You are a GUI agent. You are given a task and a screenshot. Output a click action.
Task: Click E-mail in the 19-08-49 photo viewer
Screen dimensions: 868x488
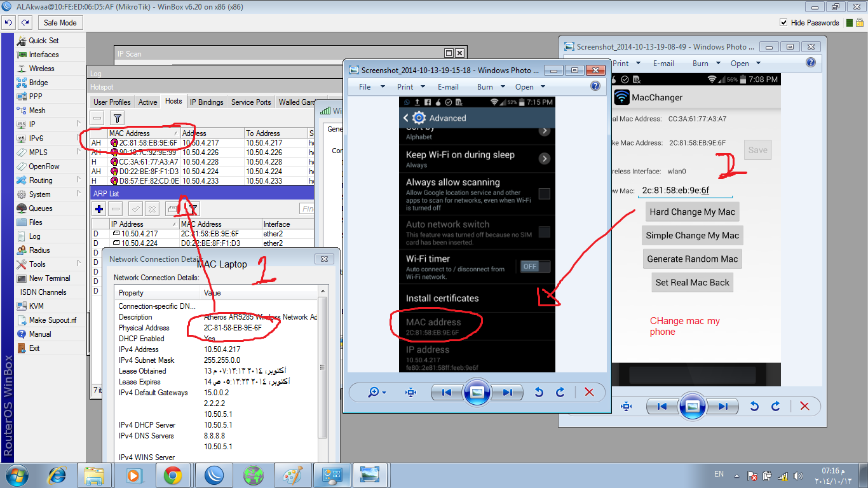pyautogui.click(x=663, y=64)
